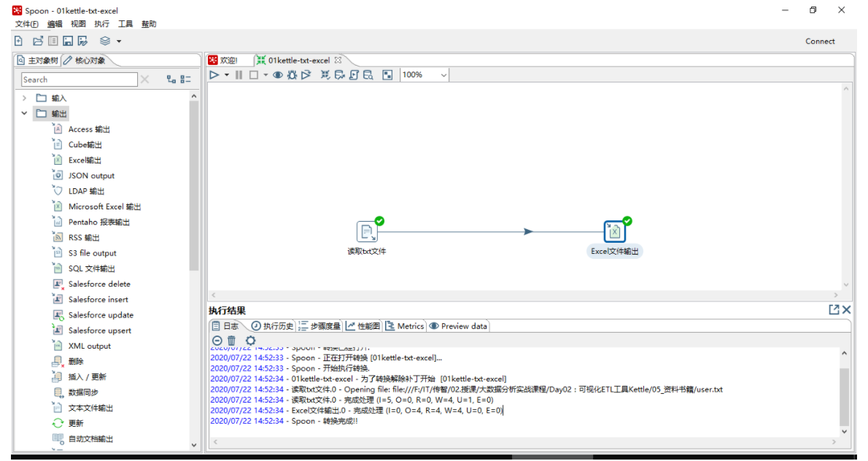Image resolution: width=868 pixels, height=461 pixels.
Task: Save the transformation with the disk icon
Action: tap(68, 41)
